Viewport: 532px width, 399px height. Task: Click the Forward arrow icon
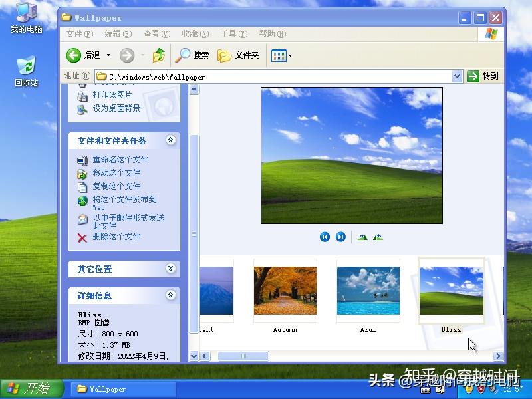tap(127, 55)
